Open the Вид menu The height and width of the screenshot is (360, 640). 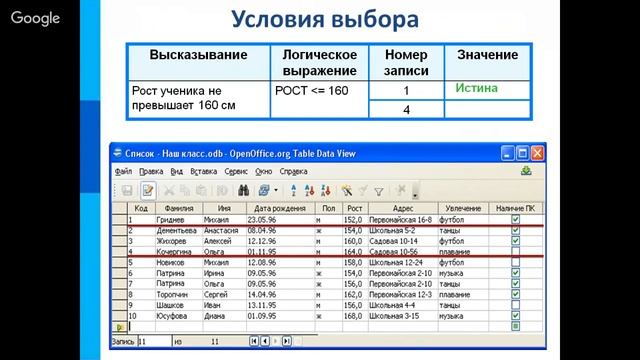176,171
